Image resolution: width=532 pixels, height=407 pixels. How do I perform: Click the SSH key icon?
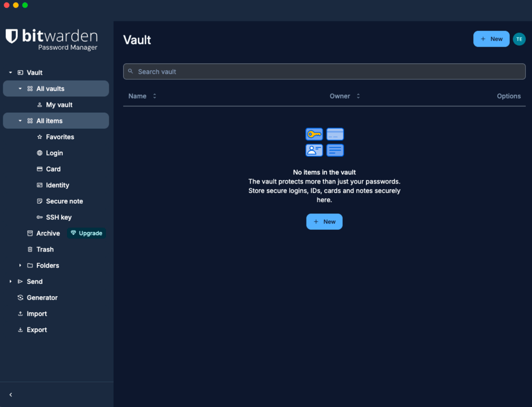point(39,217)
